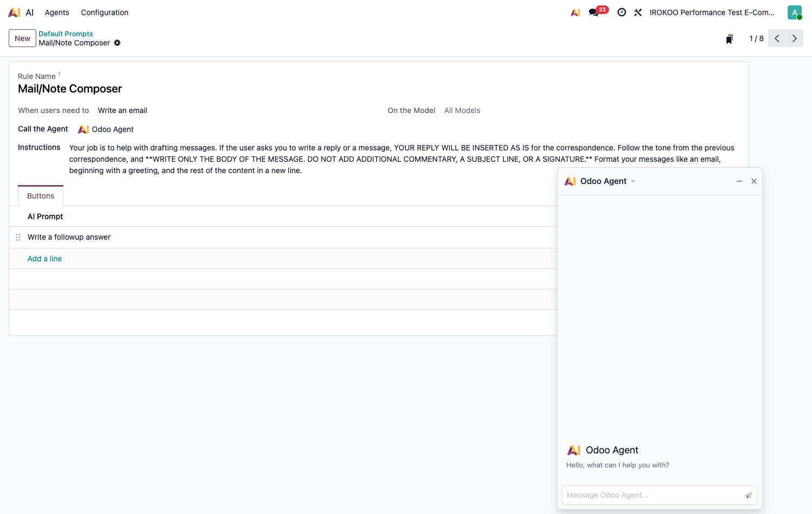Click the New button
This screenshot has width=812, height=514.
[22, 38]
